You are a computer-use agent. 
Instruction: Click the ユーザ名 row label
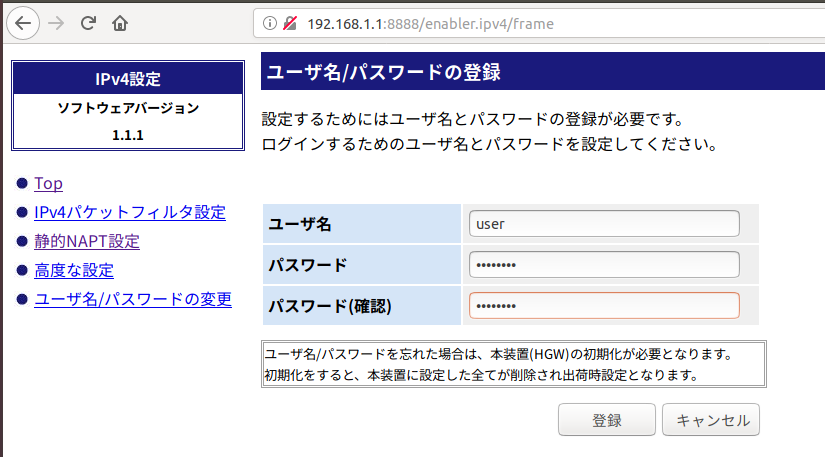300,224
